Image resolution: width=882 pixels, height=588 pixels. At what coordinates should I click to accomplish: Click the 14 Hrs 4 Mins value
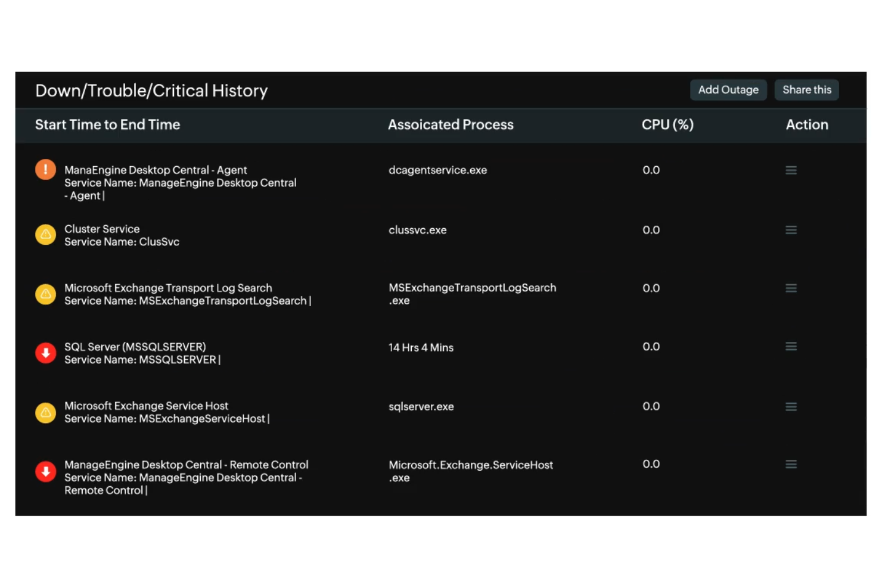coord(421,348)
